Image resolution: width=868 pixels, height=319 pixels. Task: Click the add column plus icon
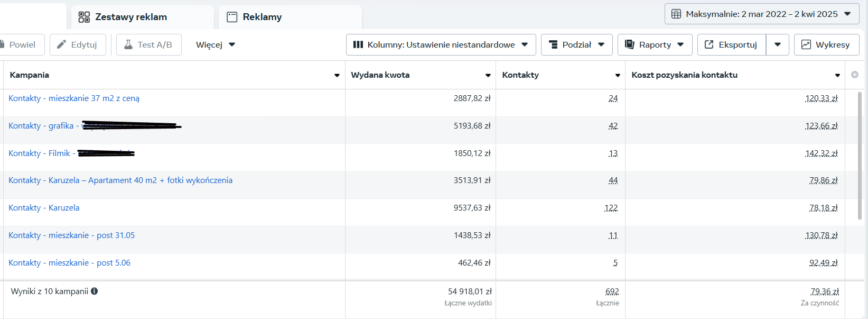[855, 75]
